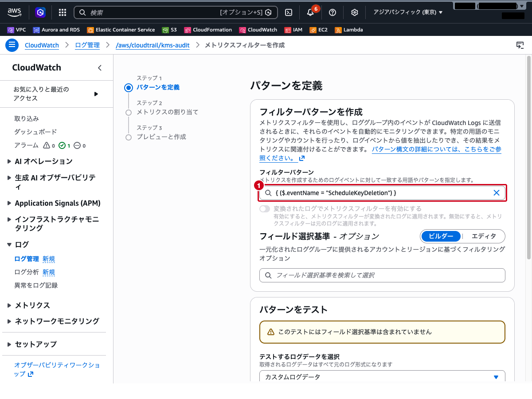This screenshot has height=399, width=532.
Task: Open the Lambda shortcut
Action: tap(349, 30)
